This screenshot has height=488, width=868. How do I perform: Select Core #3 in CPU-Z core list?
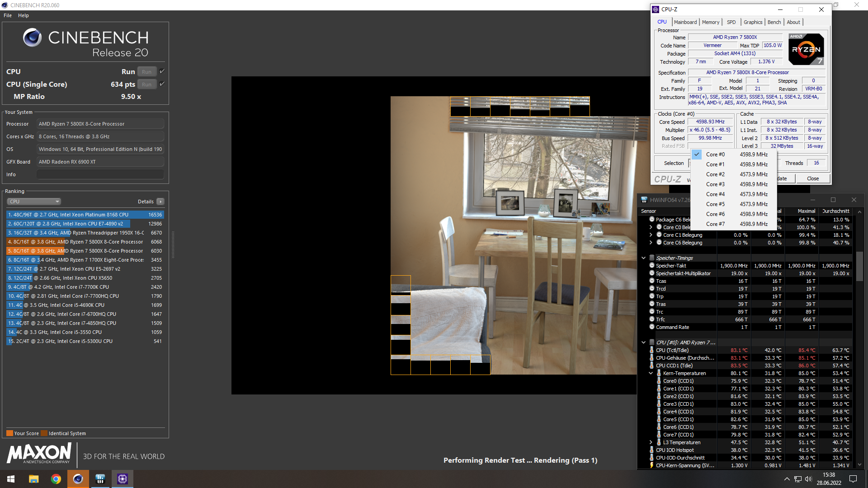pyautogui.click(x=733, y=184)
